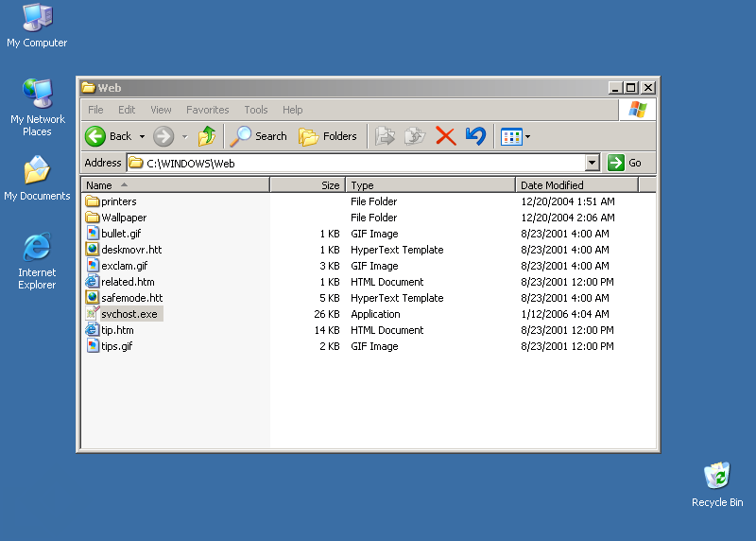Click the 1/12/2006 4:04 AM date cell

coord(564,314)
